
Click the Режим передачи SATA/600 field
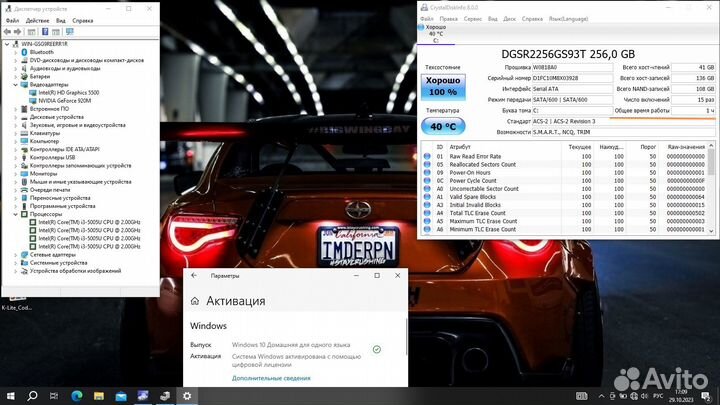572,100
